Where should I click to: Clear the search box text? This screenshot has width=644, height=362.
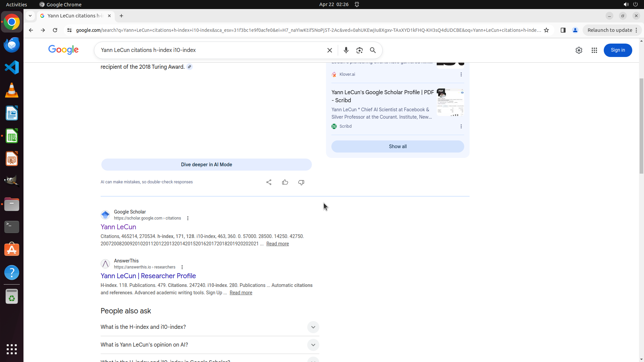[x=329, y=50]
